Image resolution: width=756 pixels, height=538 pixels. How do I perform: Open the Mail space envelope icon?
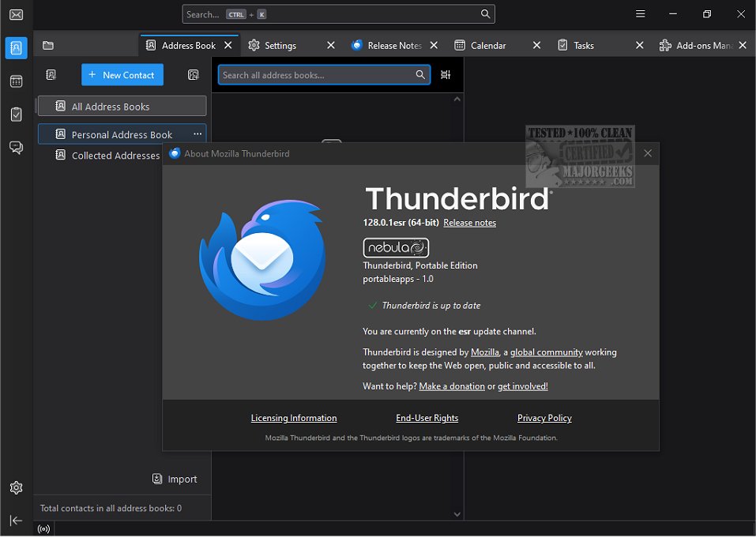(16, 14)
